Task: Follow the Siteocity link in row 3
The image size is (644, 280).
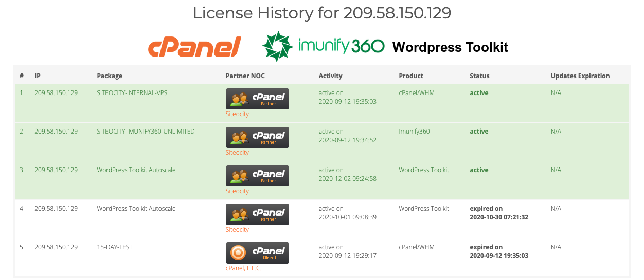Action: click(237, 191)
